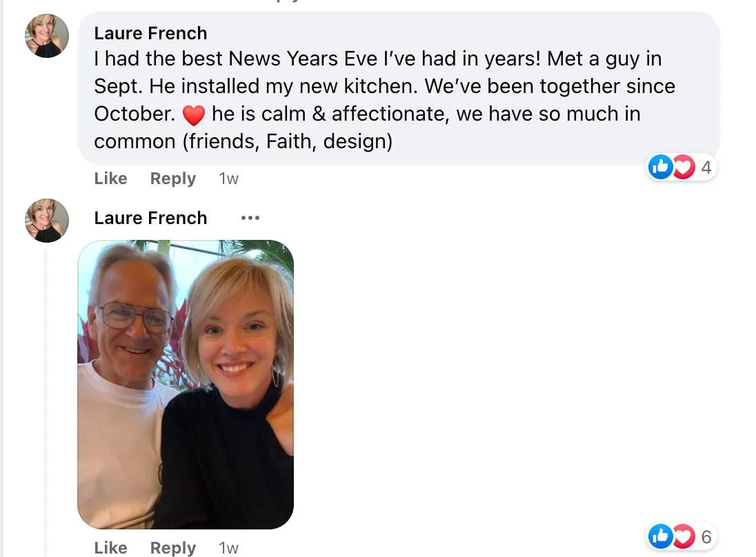Show who reacted via the count 4

(706, 167)
